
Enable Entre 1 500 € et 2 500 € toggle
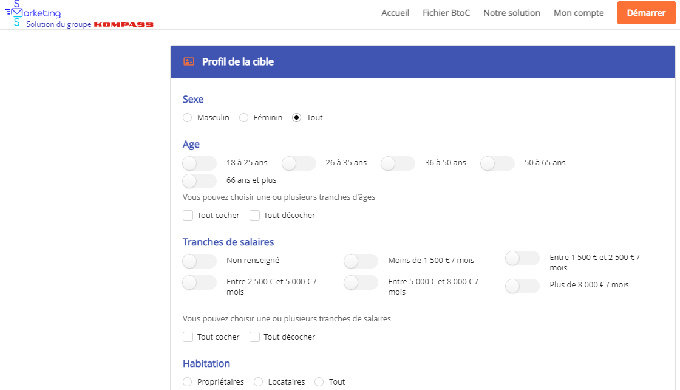[x=523, y=259]
